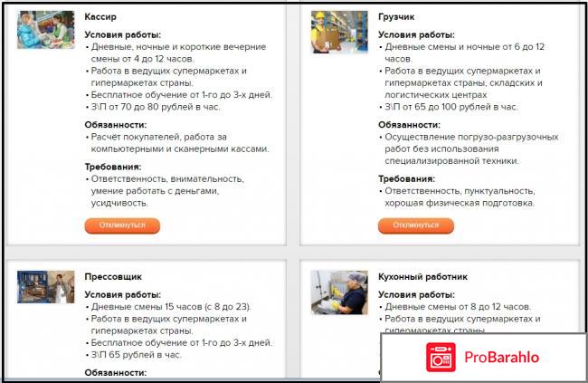Click Условия работы heading in Кассир card

click(x=123, y=35)
